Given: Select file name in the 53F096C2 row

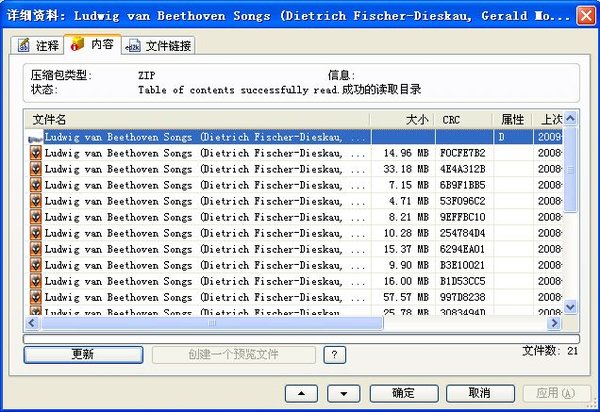Looking at the screenshot, I should (205, 202).
